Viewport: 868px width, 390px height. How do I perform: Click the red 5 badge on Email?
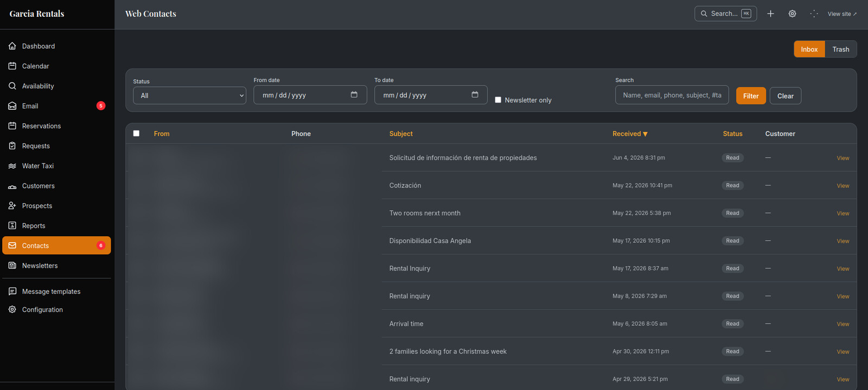[101, 106]
